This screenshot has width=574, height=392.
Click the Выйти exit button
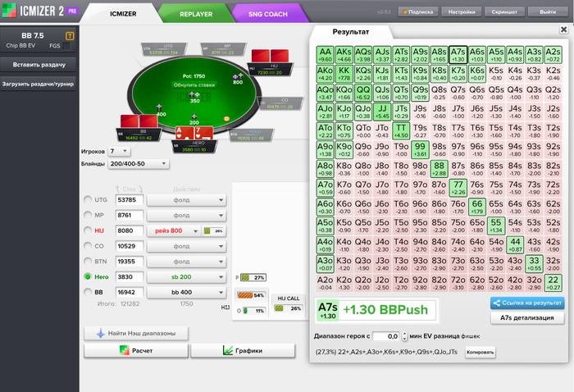tap(548, 12)
